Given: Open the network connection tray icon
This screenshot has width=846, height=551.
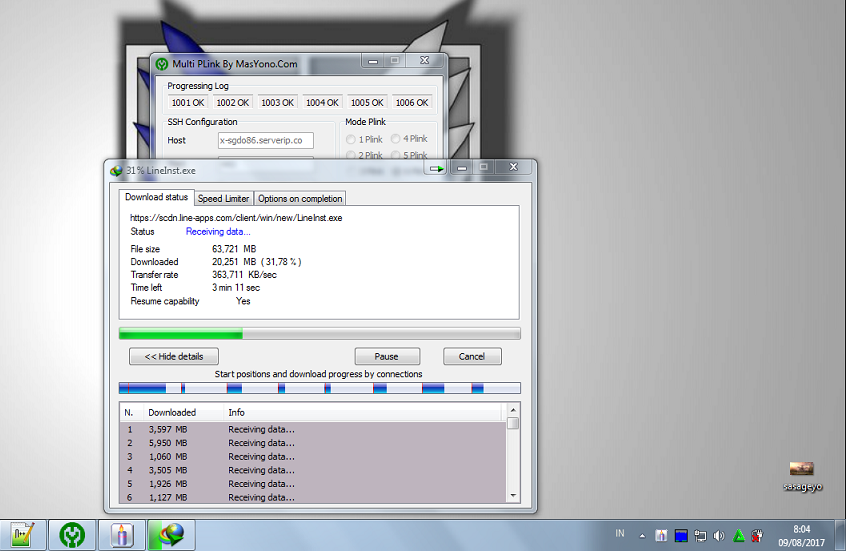Looking at the screenshot, I should tap(700, 535).
